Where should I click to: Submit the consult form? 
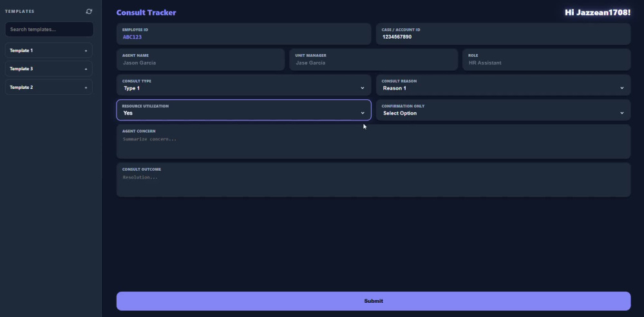pyautogui.click(x=374, y=301)
